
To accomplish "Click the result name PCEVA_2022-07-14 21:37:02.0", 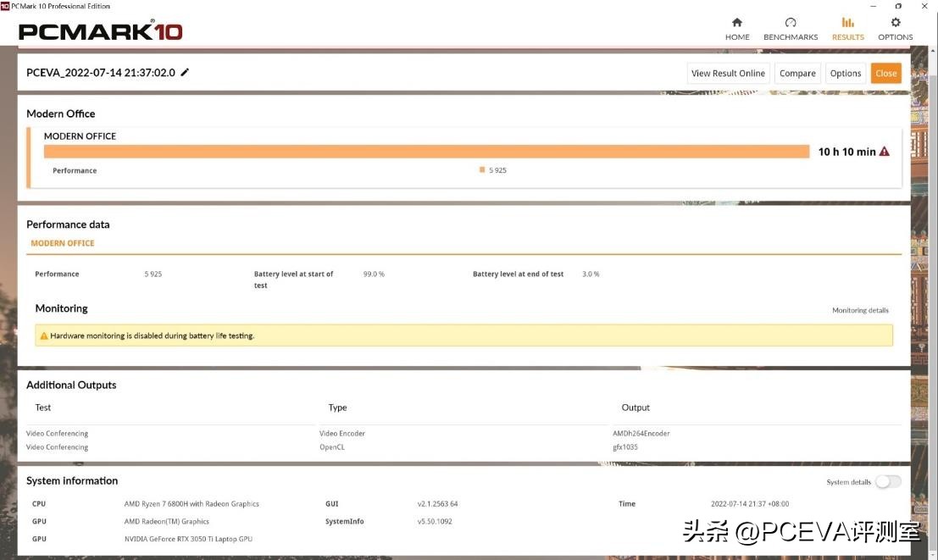I will [101, 72].
